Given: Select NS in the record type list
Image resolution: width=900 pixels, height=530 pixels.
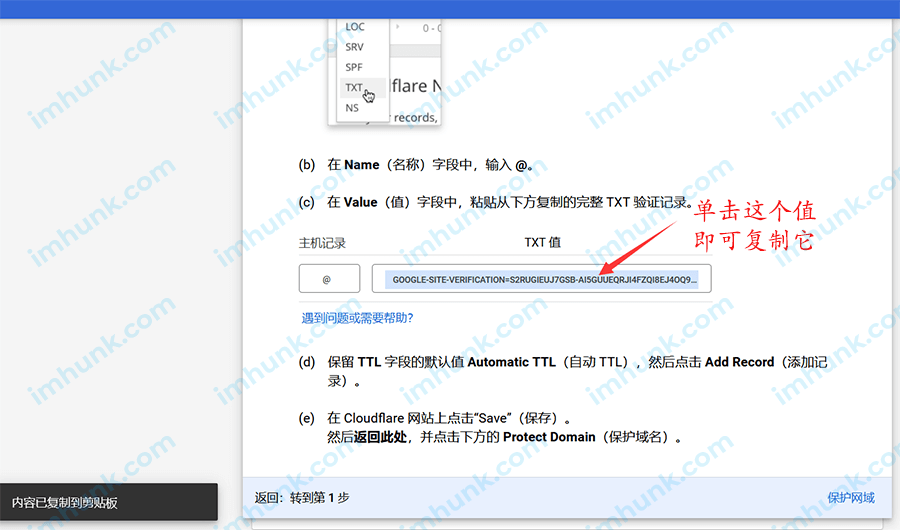Looking at the screenshot, I should (x=352, y=108).
